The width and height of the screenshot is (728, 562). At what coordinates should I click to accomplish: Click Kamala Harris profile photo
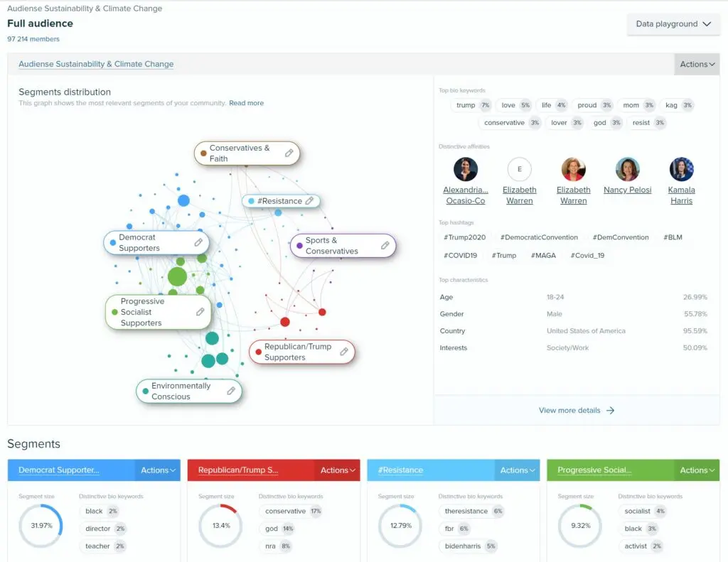pyautogui.click(x=681, y=170)
